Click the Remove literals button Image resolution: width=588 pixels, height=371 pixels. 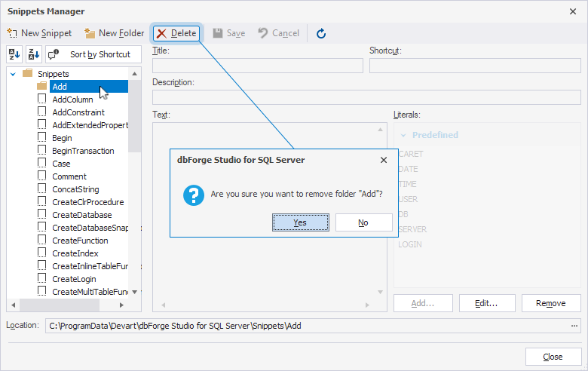(551, 303)
